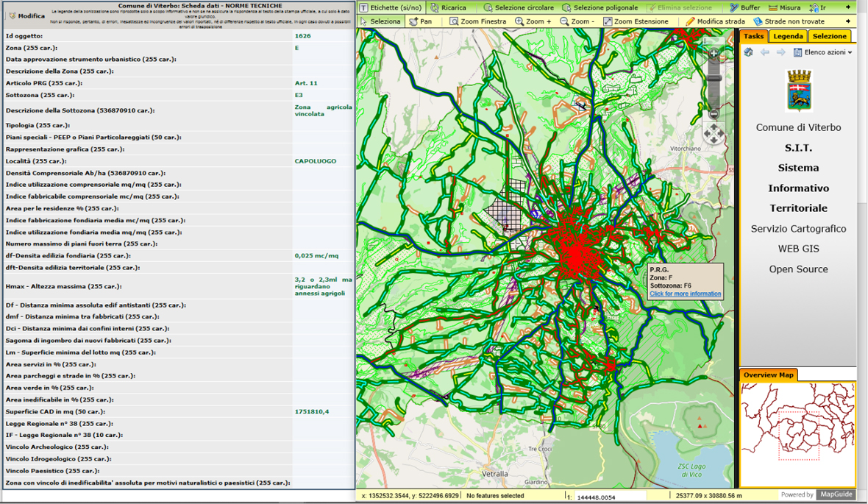Image resolution: width=868 pixels, height=504 pixels.
Task: Click the map scale input field
Action: [609, 497]
